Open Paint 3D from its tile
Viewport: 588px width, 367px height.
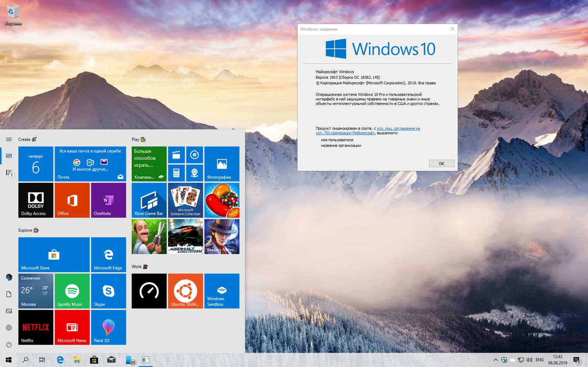108,327
